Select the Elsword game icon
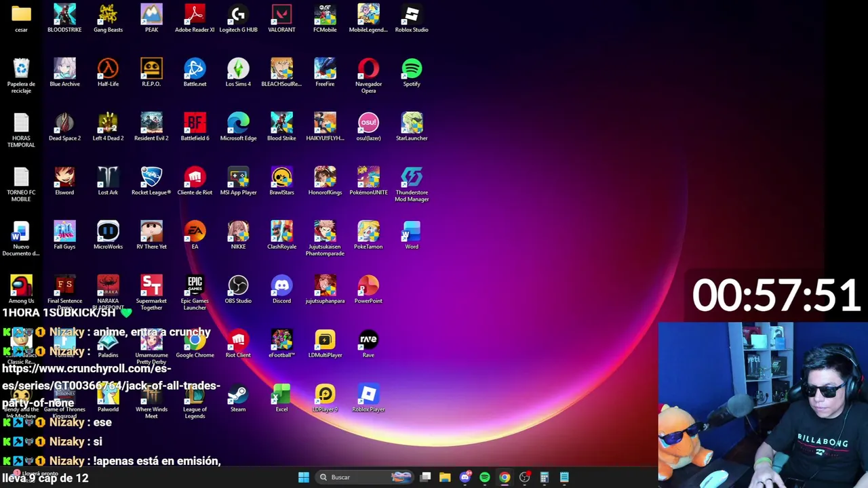 click(x=64, y=181)
